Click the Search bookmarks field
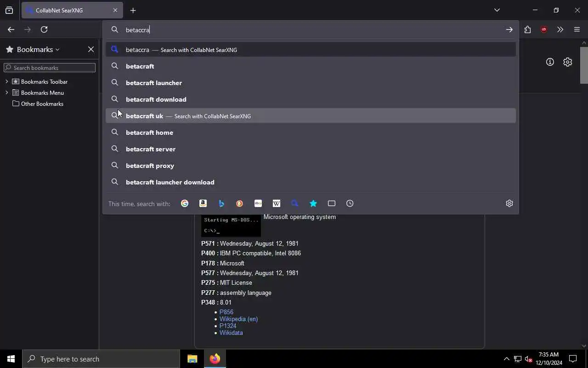The width and height of the screenshot is (588, 368). pos(50,68)
